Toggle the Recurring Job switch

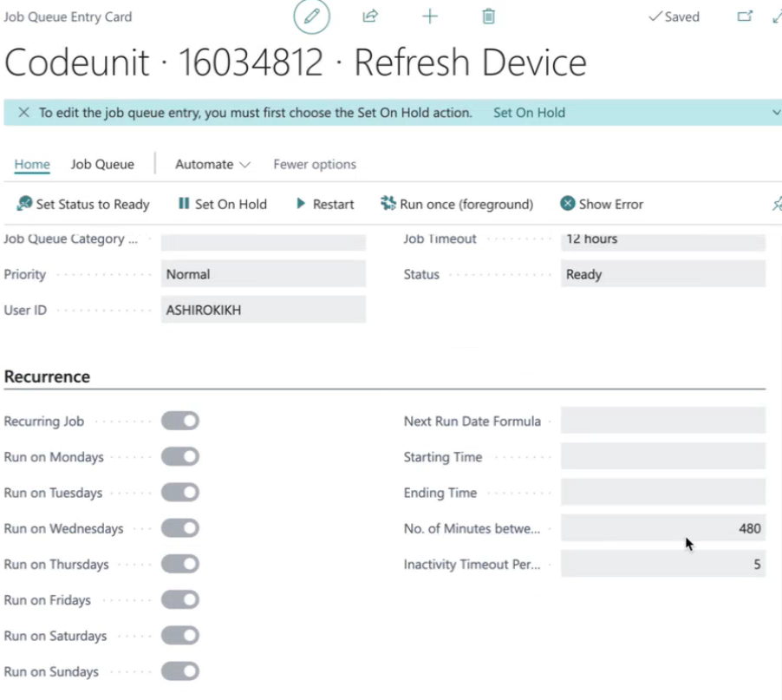[x=180, y=421]
